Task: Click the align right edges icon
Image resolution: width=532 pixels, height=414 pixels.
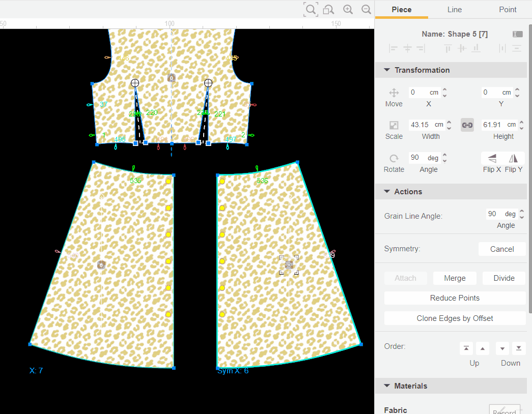Action: tap(421, 48)
